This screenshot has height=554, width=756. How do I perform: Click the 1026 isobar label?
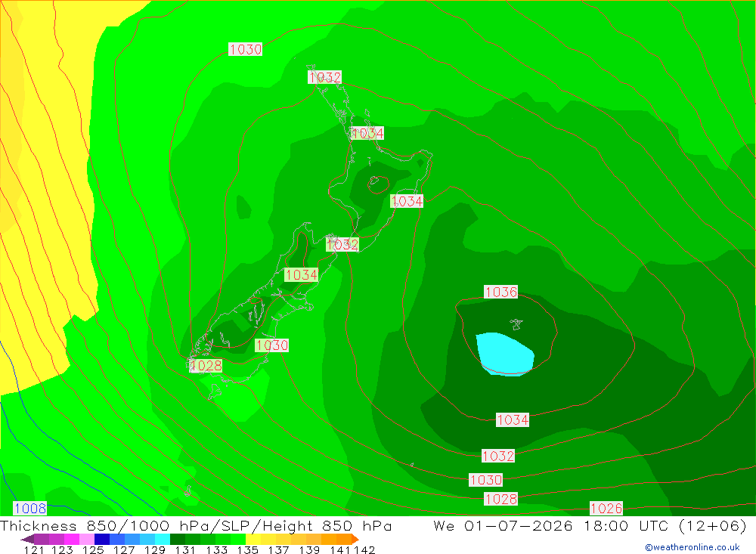[x=606, y=508]
